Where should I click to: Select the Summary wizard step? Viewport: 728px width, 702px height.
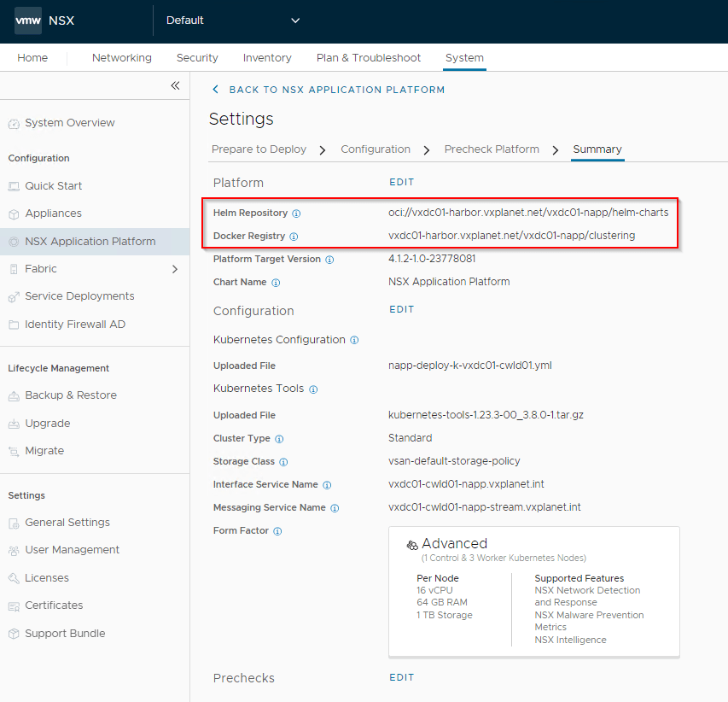[x=597, y=149]
